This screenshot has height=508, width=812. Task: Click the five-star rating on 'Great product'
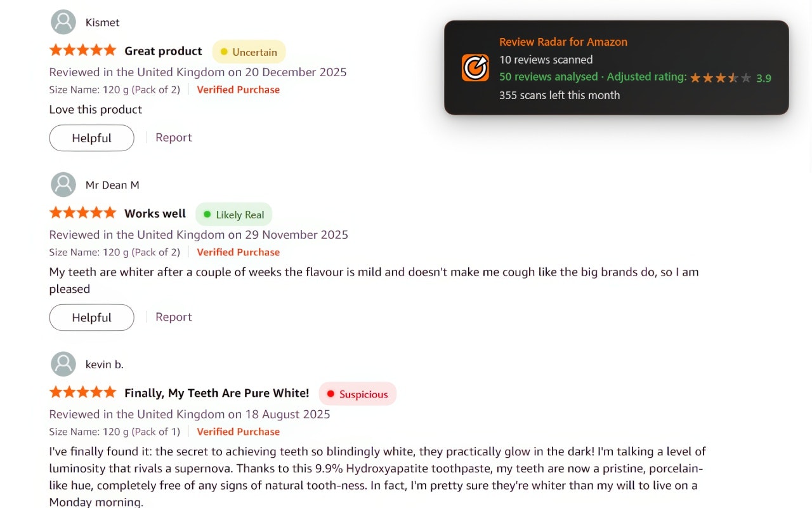82,50
